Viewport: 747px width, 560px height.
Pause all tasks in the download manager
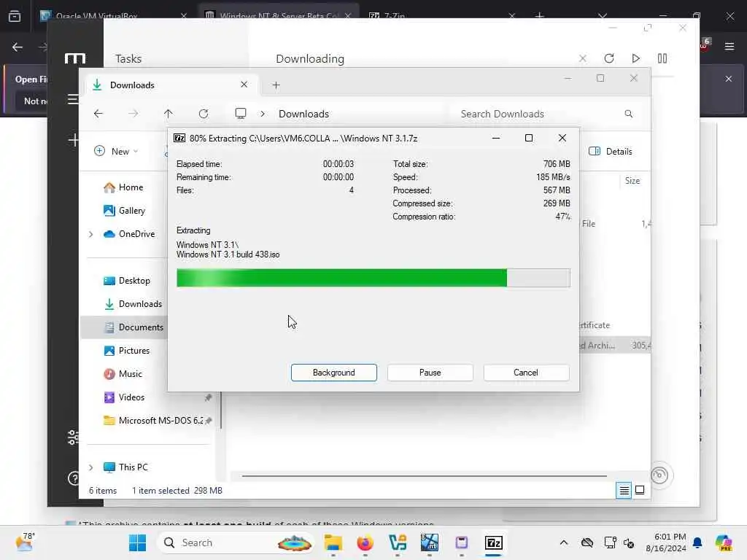coord(662,58)
